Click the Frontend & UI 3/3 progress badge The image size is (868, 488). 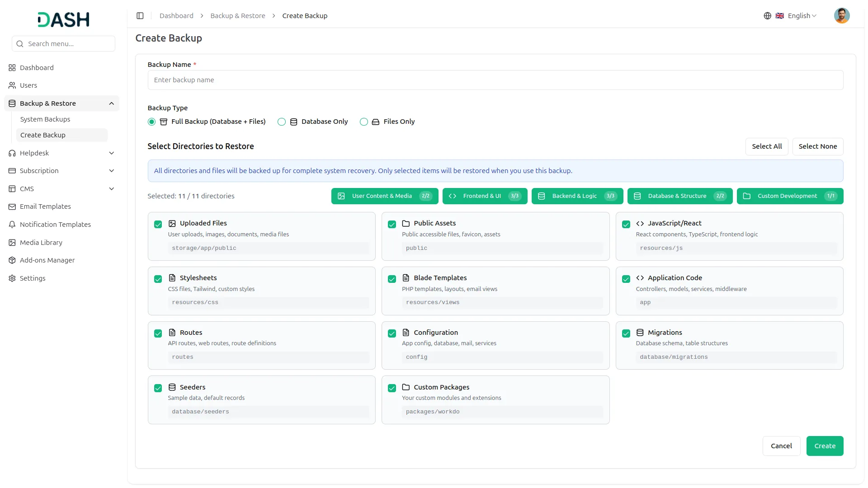485,196
